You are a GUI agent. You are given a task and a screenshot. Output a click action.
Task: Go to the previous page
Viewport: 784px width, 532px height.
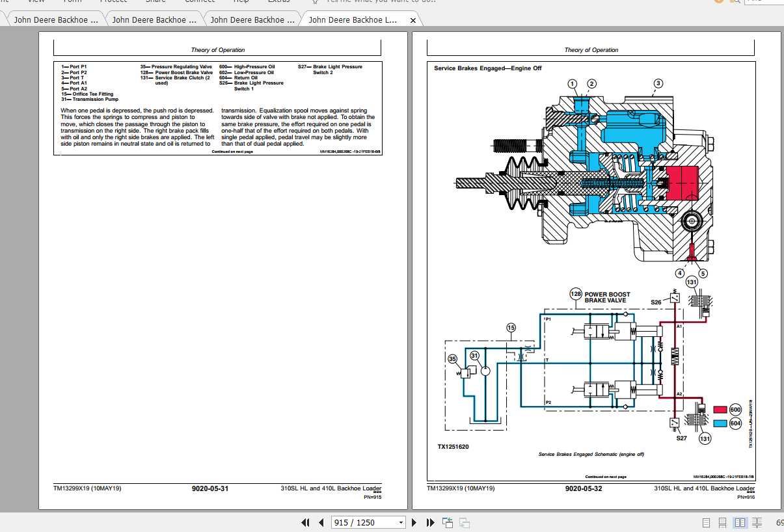coord(321,522)
